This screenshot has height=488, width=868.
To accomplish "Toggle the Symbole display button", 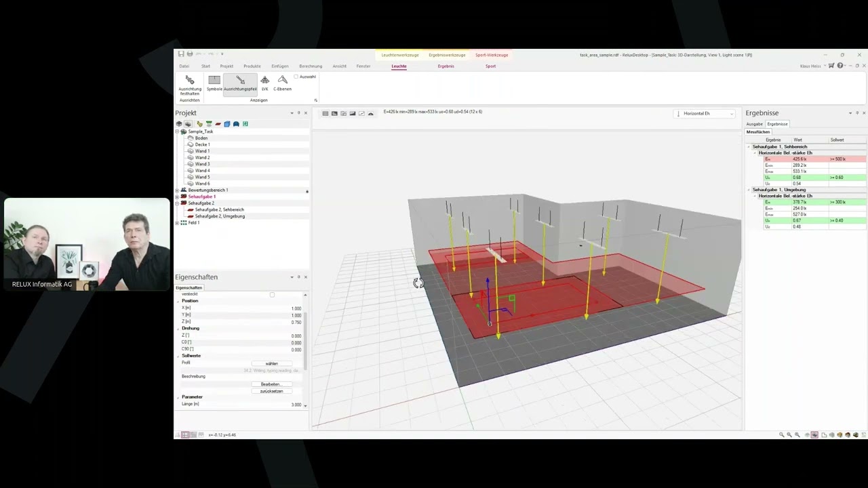I will click(214, 83).
